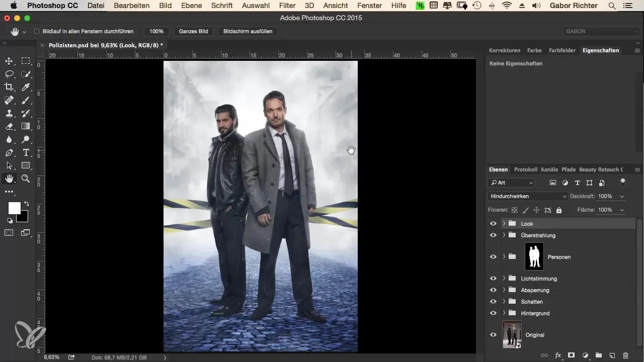This screenshot has height=362, width=644.
Task: Select the Clone Stamp tool
Action: tap(9, 114)
